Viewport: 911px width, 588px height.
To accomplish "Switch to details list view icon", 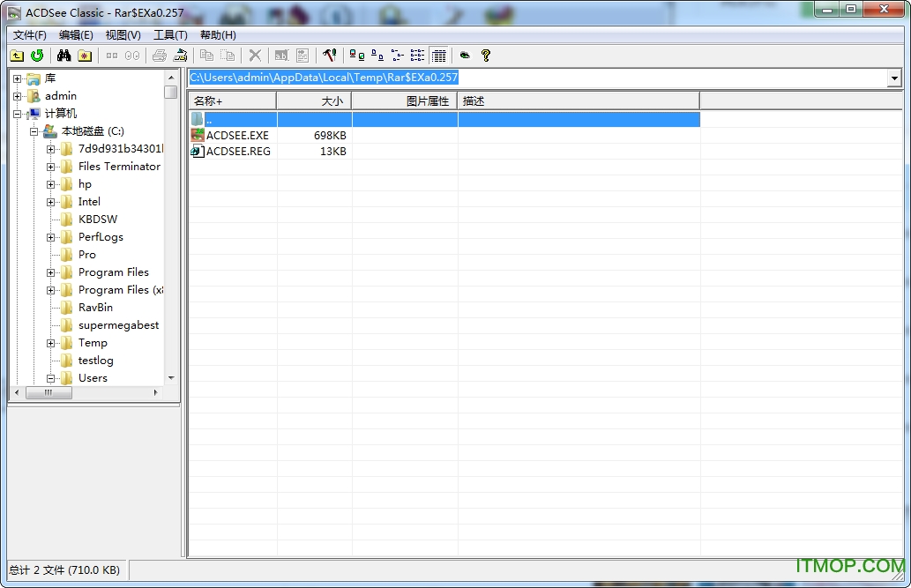I will 418,56.
